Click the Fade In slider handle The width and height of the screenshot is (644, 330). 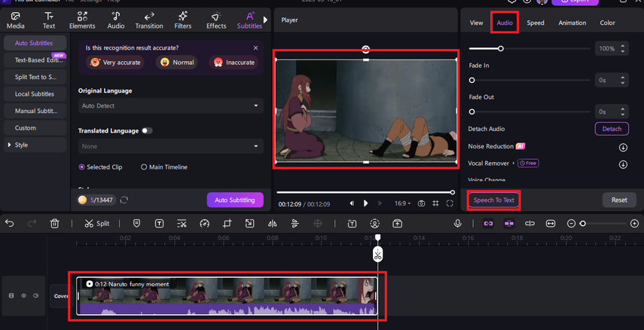pos(472,80)
